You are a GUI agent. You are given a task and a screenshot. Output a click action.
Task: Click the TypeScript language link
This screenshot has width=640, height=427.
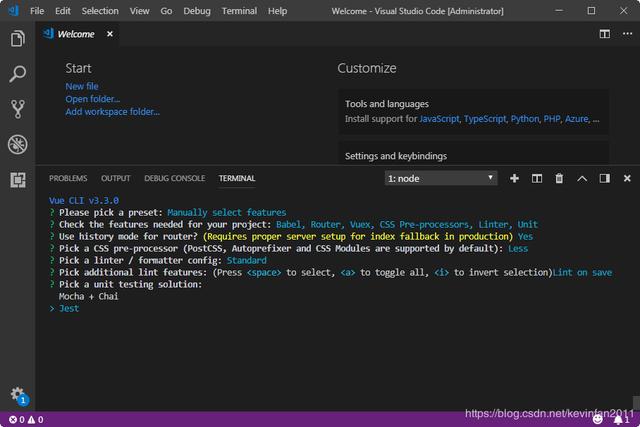click(x=485, y=119)
